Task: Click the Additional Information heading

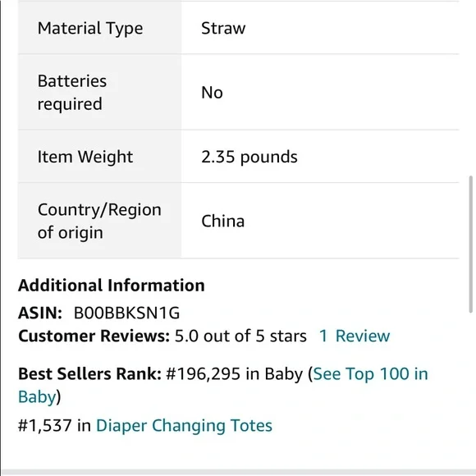Action: click(x=112, y=286)
